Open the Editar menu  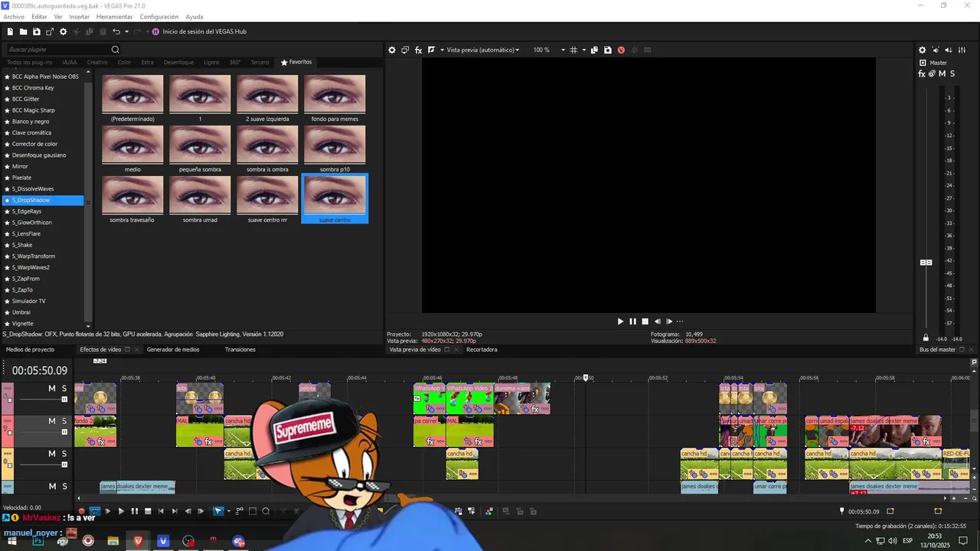[39, 16]
